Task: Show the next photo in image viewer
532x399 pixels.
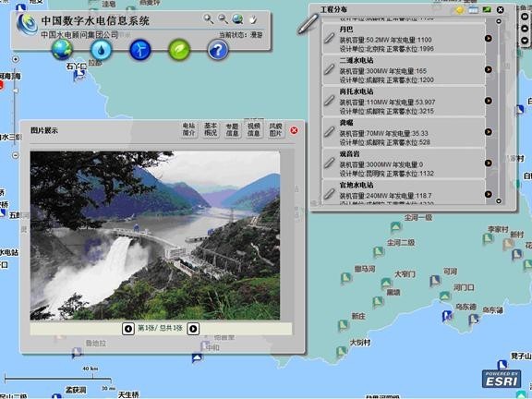Action: [193, 329]
